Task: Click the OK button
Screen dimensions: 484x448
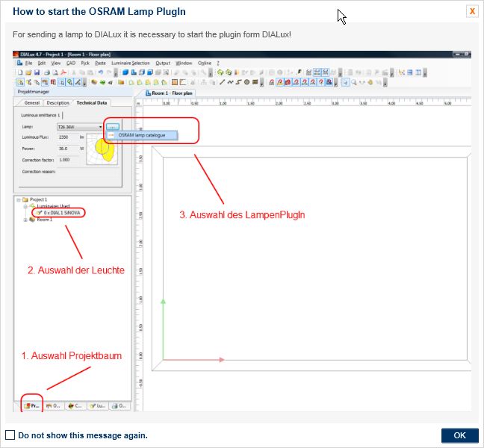Action: 459,435
